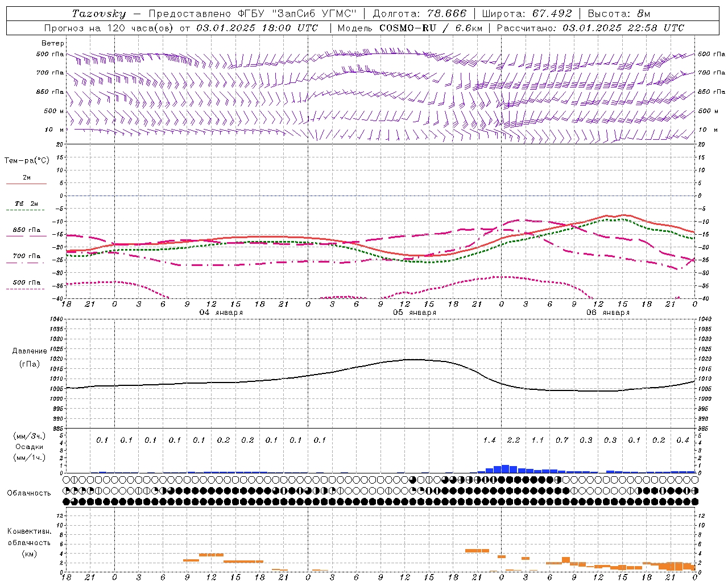Select the 3-hour precipitation value 0.4
728x582 pixels.
(682, 440)
